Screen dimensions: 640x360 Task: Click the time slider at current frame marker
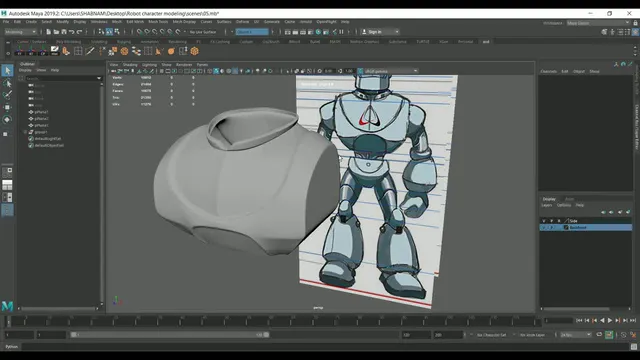pos(8,321)
